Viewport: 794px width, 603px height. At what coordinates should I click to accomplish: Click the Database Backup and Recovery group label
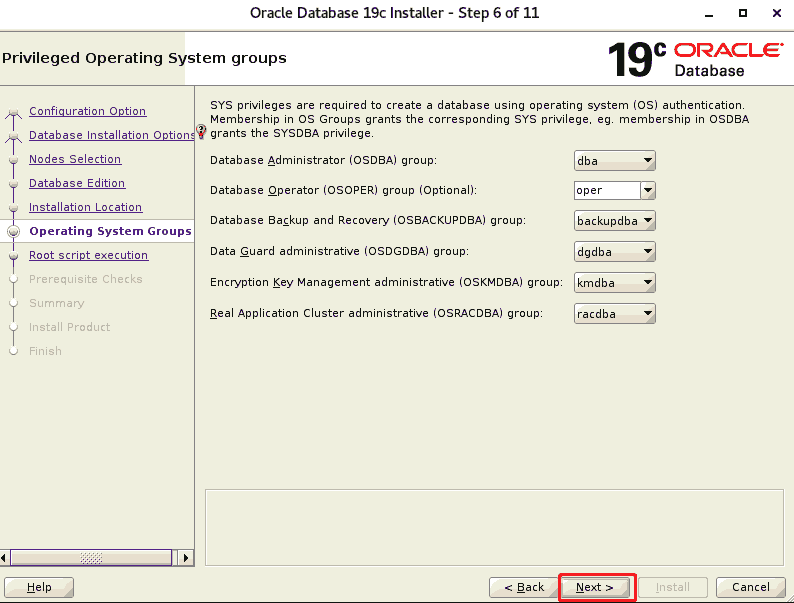(368, 220)
